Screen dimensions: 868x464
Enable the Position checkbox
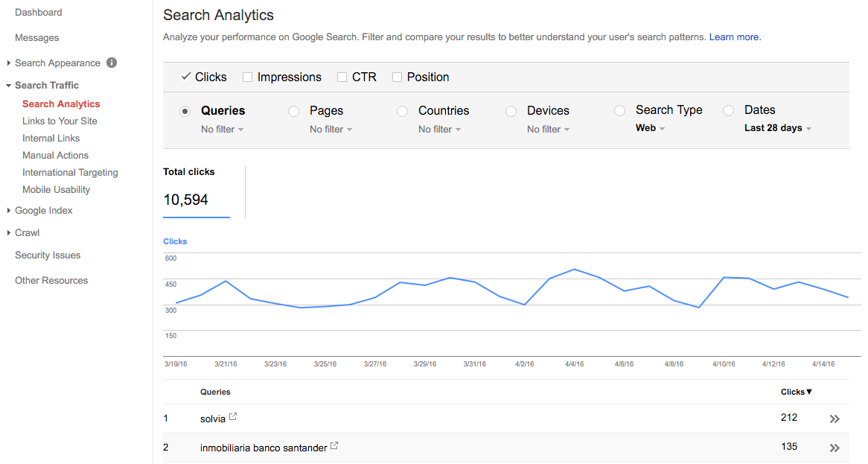click(398, 77)
